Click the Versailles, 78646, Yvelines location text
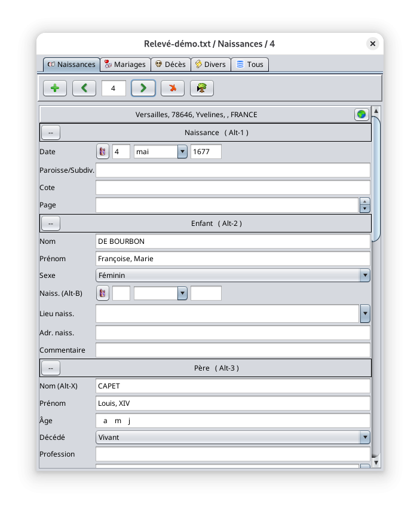The image size is (420, 511). pos(196,115)
